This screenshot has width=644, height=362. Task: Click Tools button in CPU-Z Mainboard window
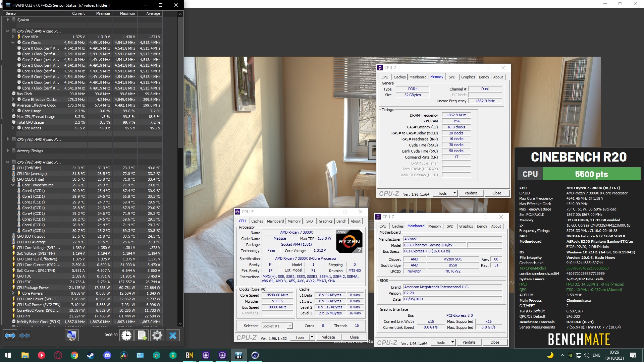440,342
